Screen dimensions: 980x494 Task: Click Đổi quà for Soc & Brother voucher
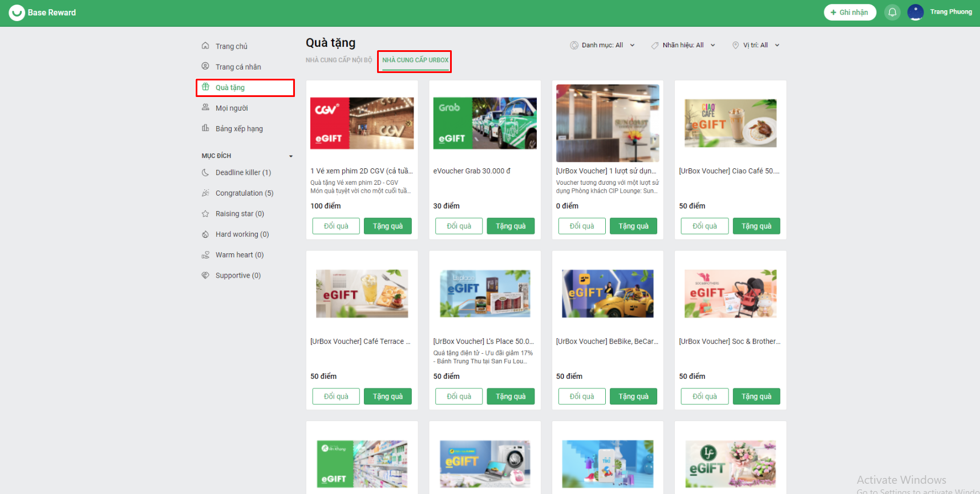tap(704, 396)
